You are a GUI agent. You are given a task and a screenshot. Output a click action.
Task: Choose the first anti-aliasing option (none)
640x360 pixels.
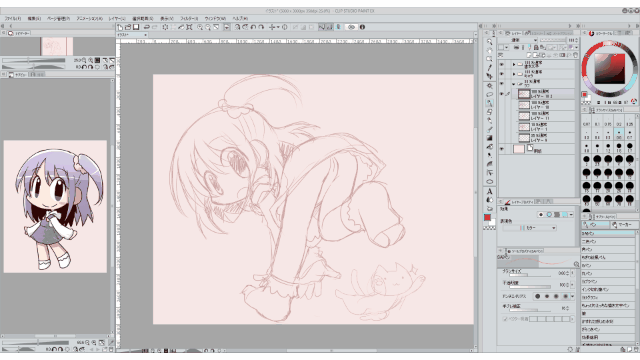(538, 296)
